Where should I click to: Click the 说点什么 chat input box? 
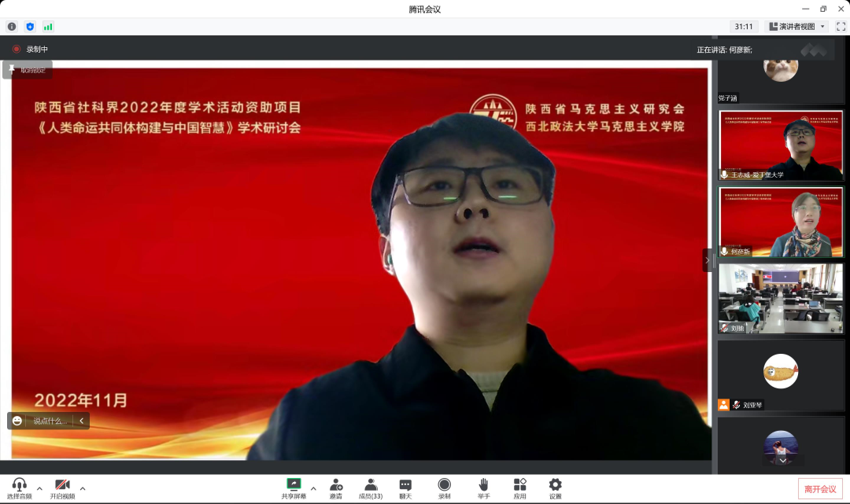(x=50, y=421)
